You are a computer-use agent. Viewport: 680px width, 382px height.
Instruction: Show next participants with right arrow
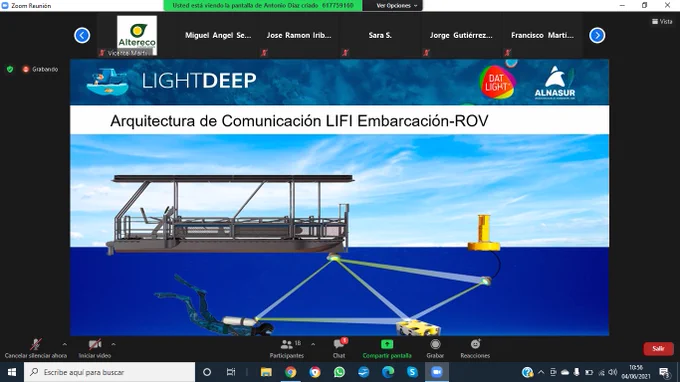click(x=597, y=35)
